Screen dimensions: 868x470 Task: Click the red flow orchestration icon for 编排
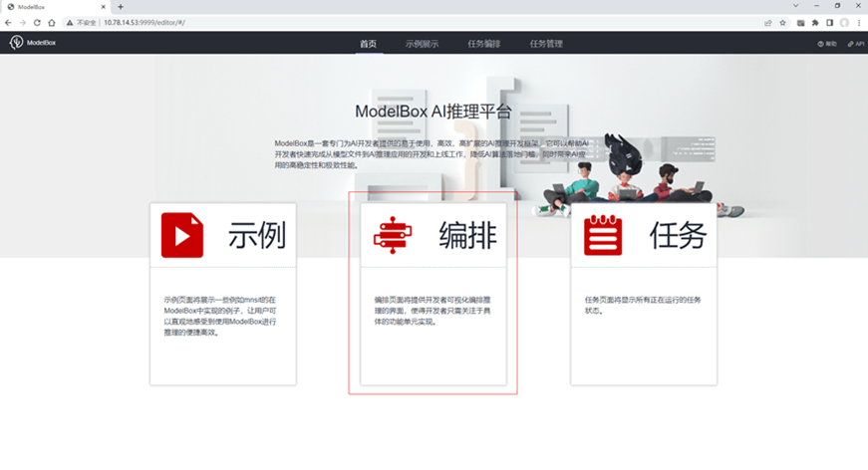[393, 235]
